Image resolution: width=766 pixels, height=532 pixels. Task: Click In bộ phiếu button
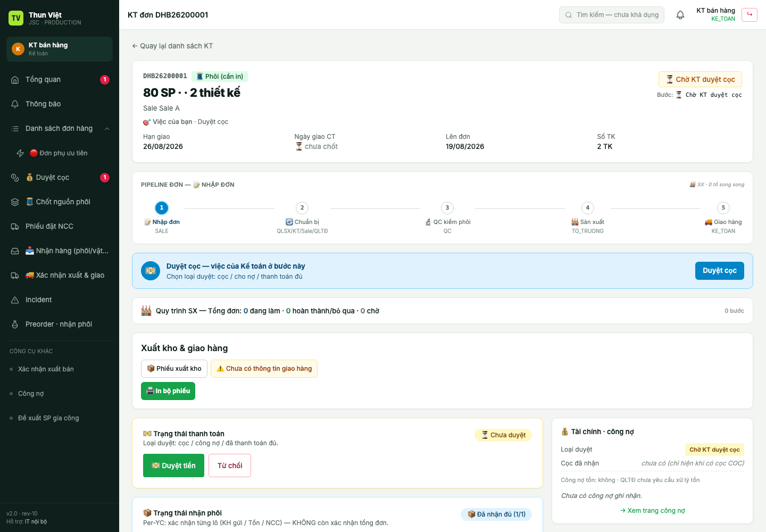pyautogui.click(x=168, y=391)
